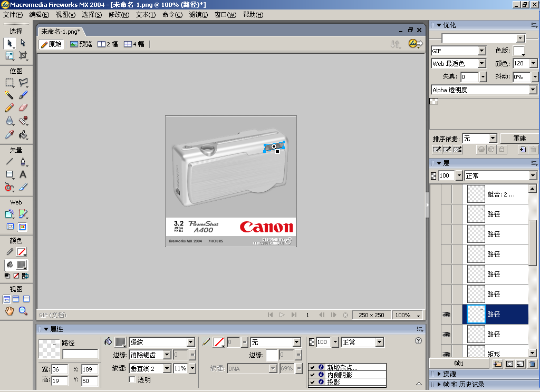The width and height of the screenshot is (540, 392).
Task: Select the Zoom magnifier tool
Action: tap(23, 311)
